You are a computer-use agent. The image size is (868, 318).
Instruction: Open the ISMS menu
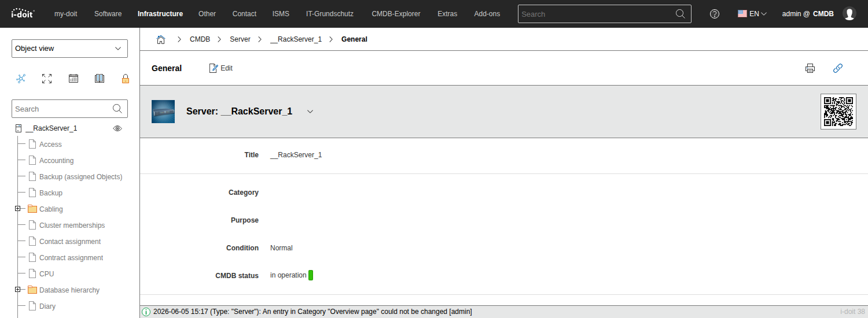pyautogui.click(x=281, y=14)
